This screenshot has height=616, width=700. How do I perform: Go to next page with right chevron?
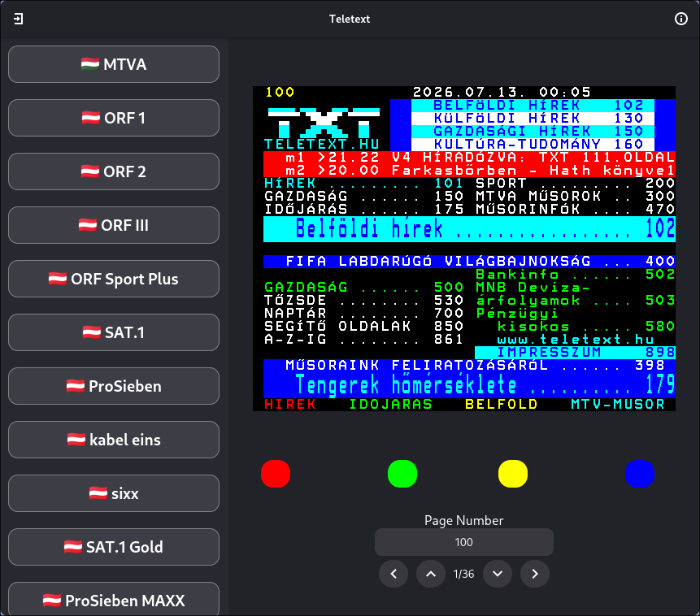[x=535, y=574]
